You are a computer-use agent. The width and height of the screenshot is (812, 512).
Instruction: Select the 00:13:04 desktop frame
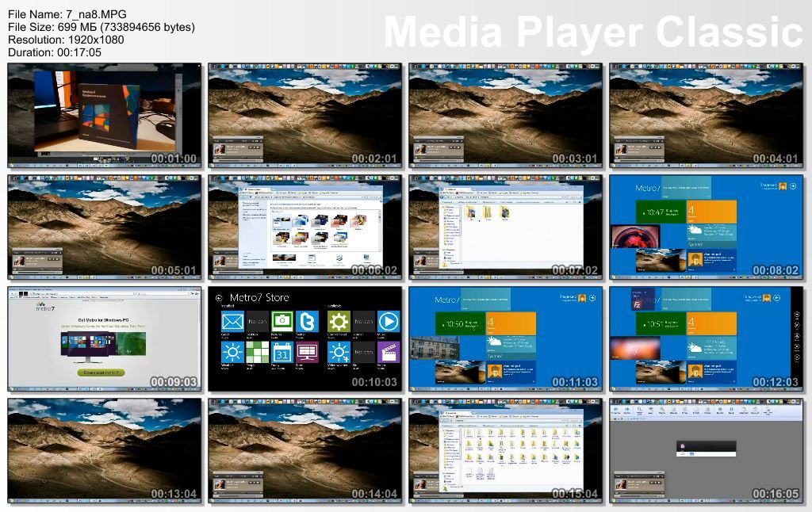(105, 451)
